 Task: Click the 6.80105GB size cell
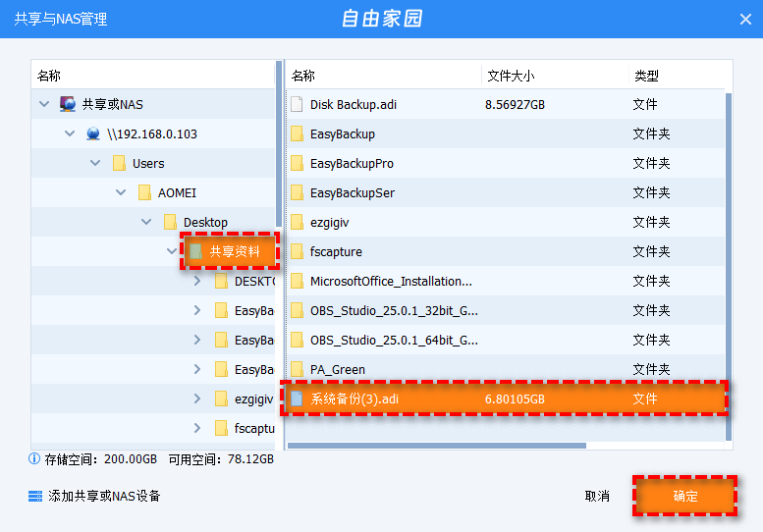(515, 399)
